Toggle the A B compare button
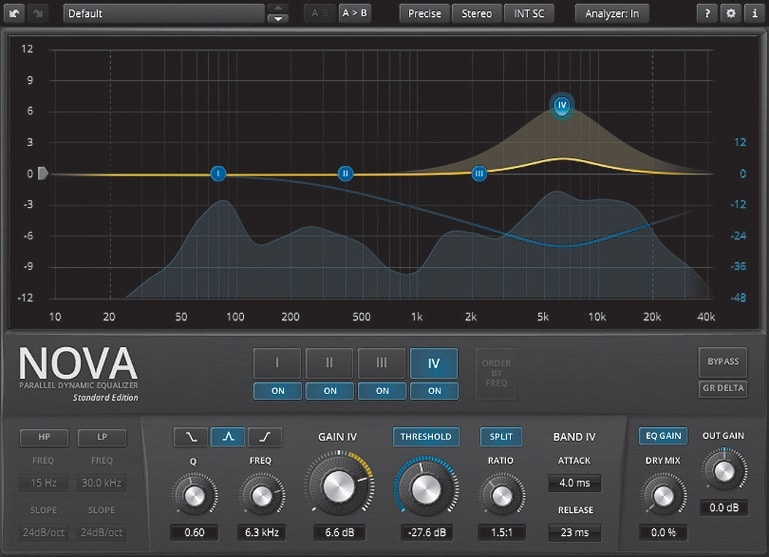Viewport: 769px width, 557px height. coord(319,13)
